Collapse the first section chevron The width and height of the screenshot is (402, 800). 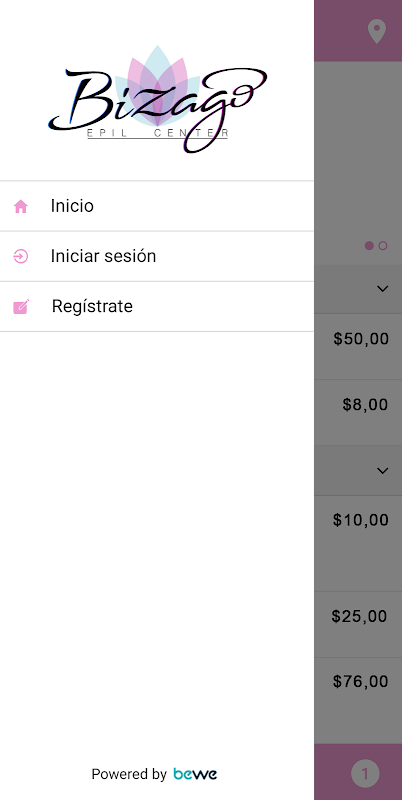click(x=383, y=289)
